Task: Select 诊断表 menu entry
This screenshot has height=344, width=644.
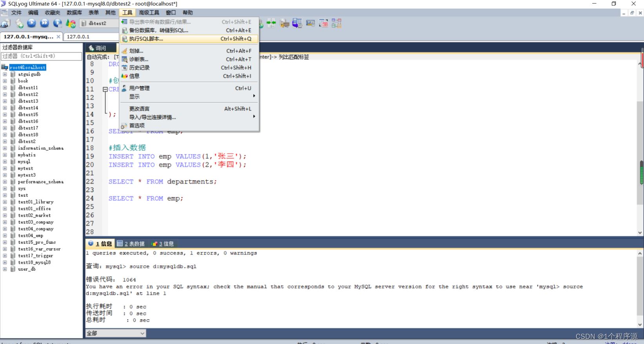Action: pos(189,59)
